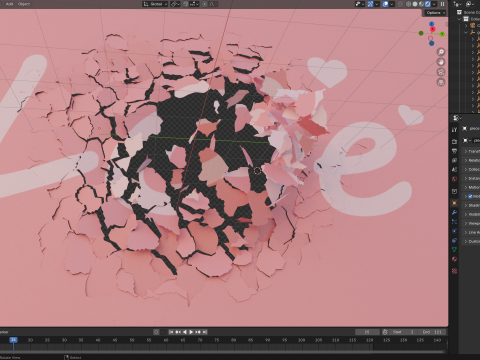Jump to the timeline start frame

[x=171, y=332]
